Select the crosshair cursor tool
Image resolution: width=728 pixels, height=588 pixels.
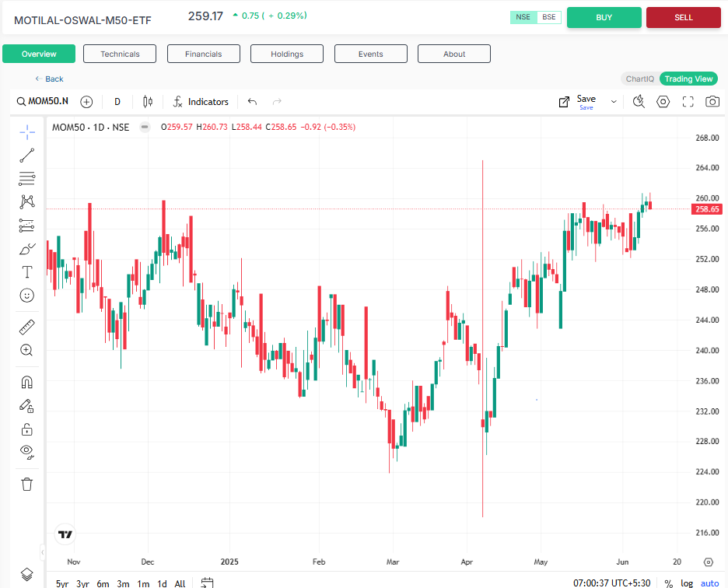coord(27,132)
